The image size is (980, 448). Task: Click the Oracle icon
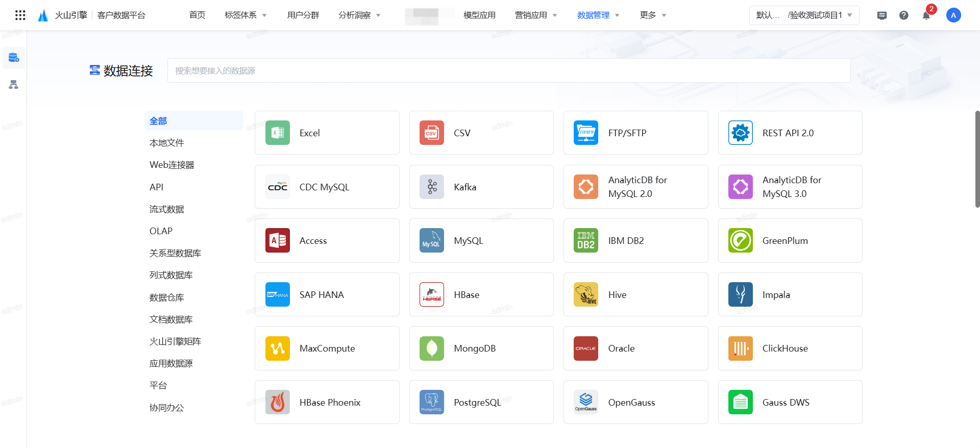click(586, 349)
